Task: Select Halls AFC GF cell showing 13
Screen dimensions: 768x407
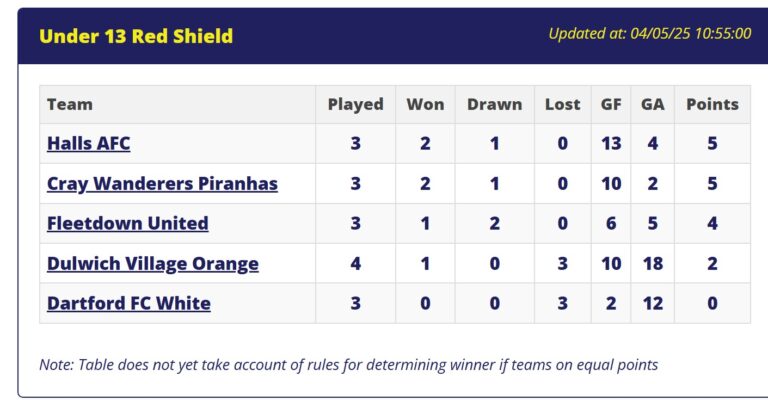Action: (x=611, y=144)
